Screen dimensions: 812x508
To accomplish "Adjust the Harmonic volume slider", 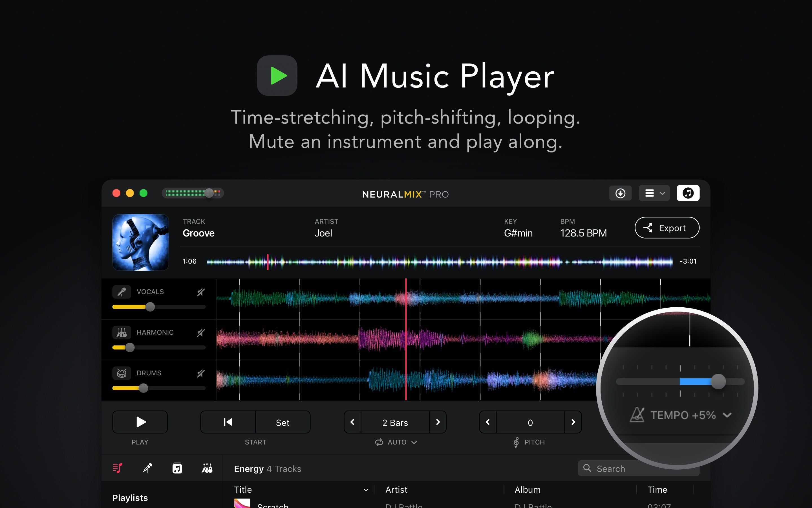I will (159, 347).
